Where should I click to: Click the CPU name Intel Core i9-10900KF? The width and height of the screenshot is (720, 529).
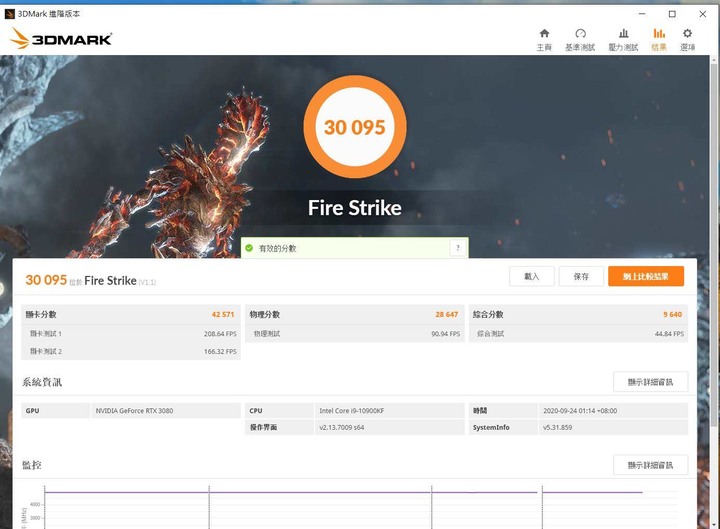pos(351,411)
